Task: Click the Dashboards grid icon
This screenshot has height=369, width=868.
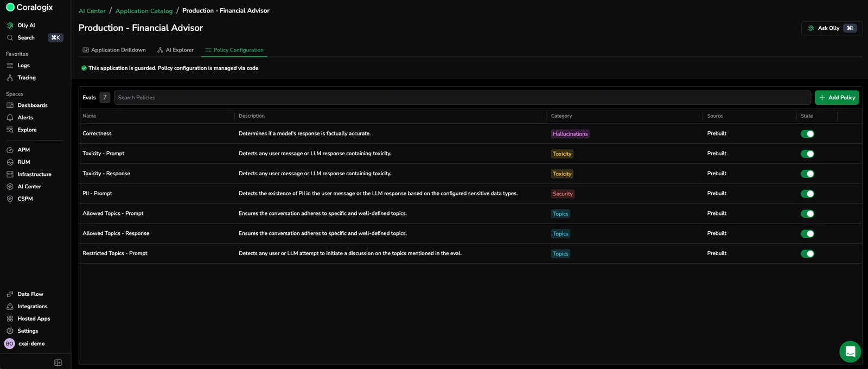Action: [x=10, y=105]
